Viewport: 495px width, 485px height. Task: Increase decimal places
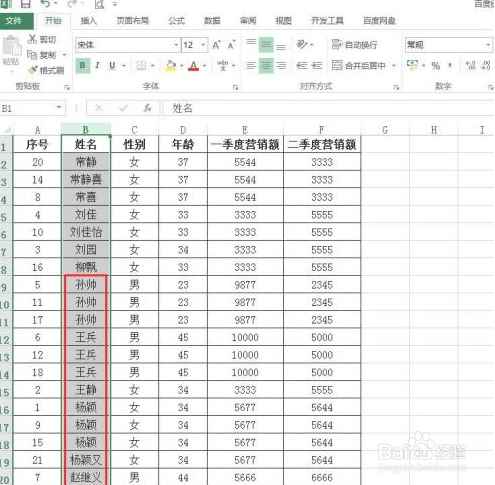pyautogui.click(x=470, y=66)
